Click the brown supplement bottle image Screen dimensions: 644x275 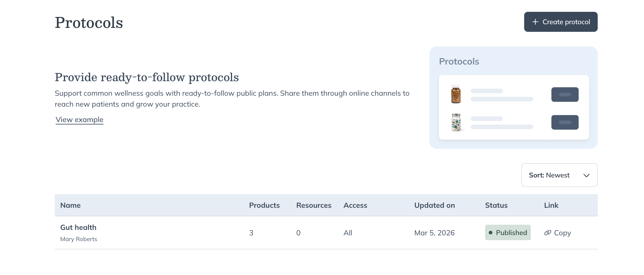coord(456,94)
